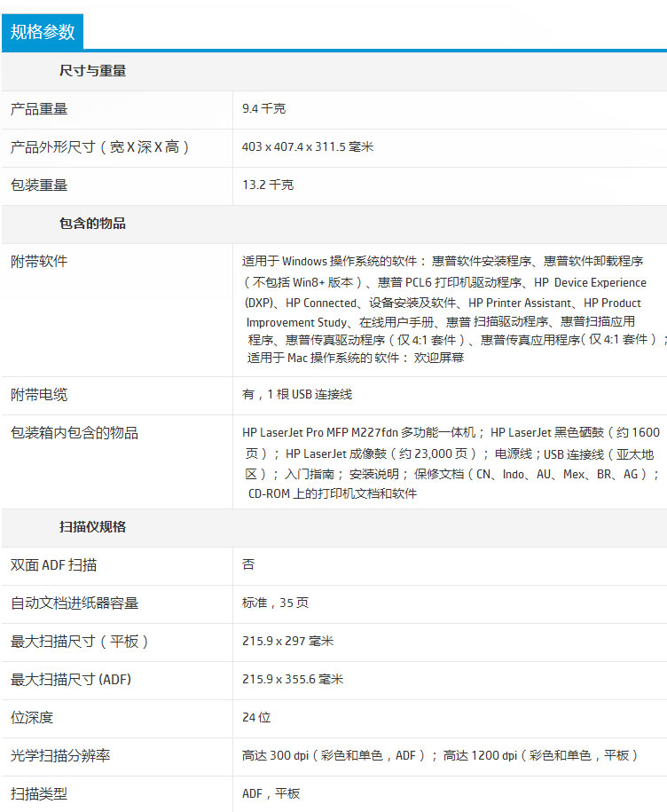Click the 光学扫描分辨率 label
The width and height of the screenshot is (667, 812).
[60, 756]
